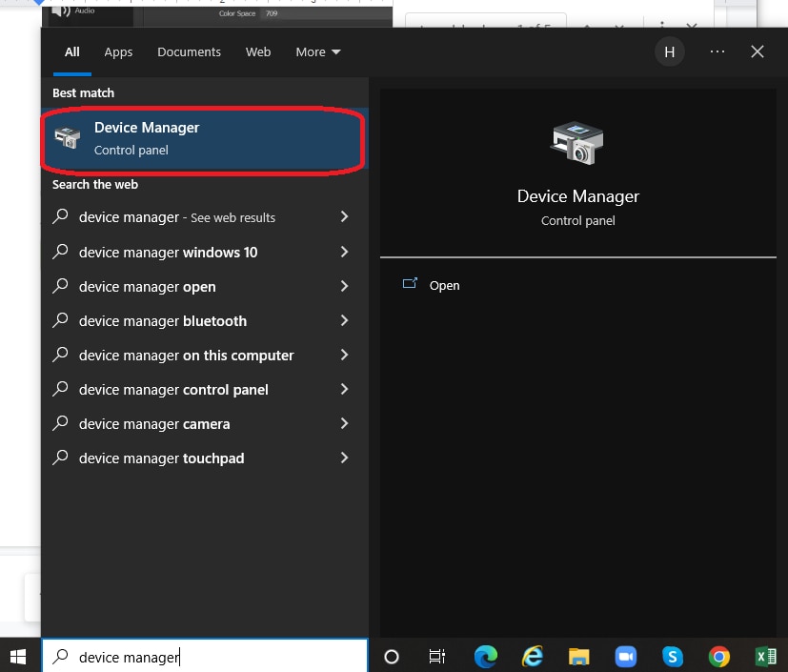Click the Device Manager icon in best match
788x672 pixels.
(68, 137)
